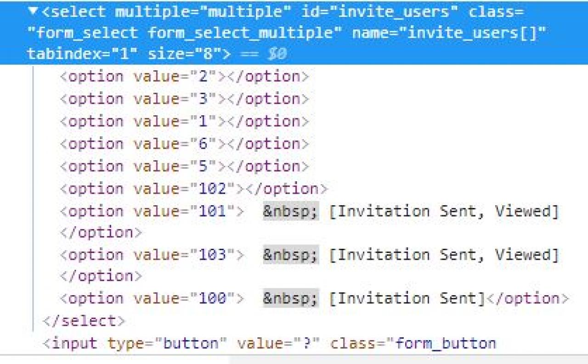Screen dimensions: 588x364
Task: Click the "[Invitation Sent]" text of option 100
Action: point(407,299)
